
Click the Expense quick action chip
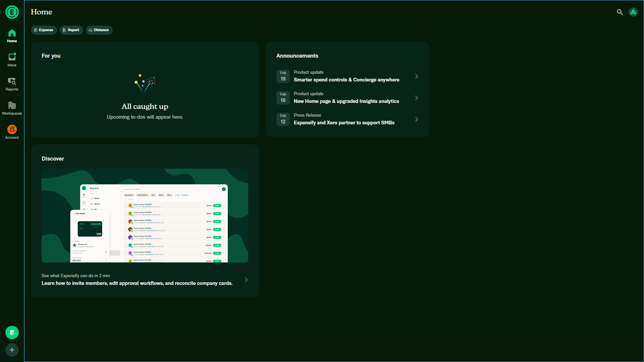click(x=44, y=30)
